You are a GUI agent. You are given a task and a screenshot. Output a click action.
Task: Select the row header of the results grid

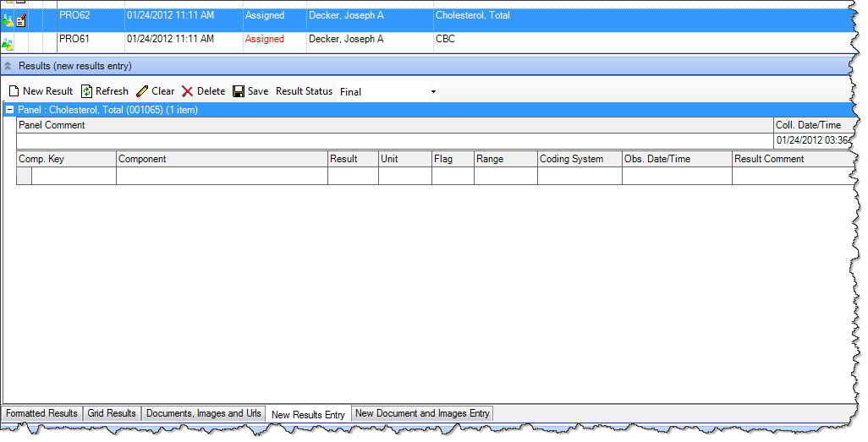24,176
